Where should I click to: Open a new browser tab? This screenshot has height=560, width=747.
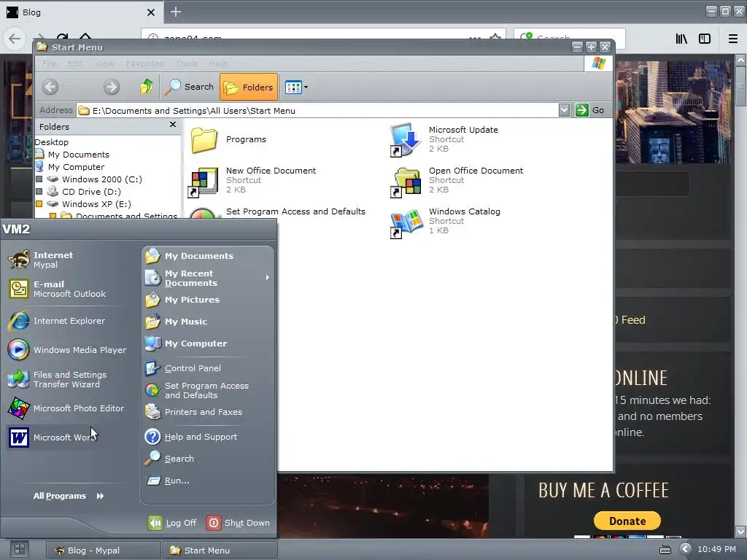(x=176, y=12)
